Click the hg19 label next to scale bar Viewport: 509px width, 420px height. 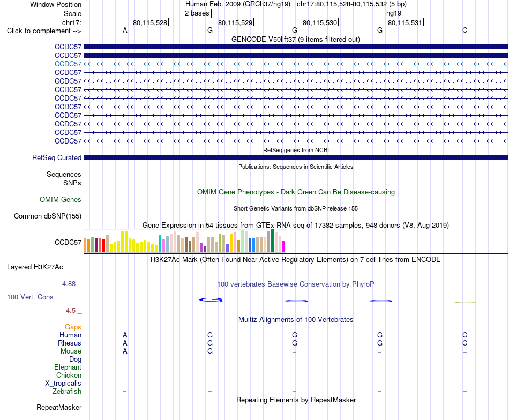click(x=394, y=13)
